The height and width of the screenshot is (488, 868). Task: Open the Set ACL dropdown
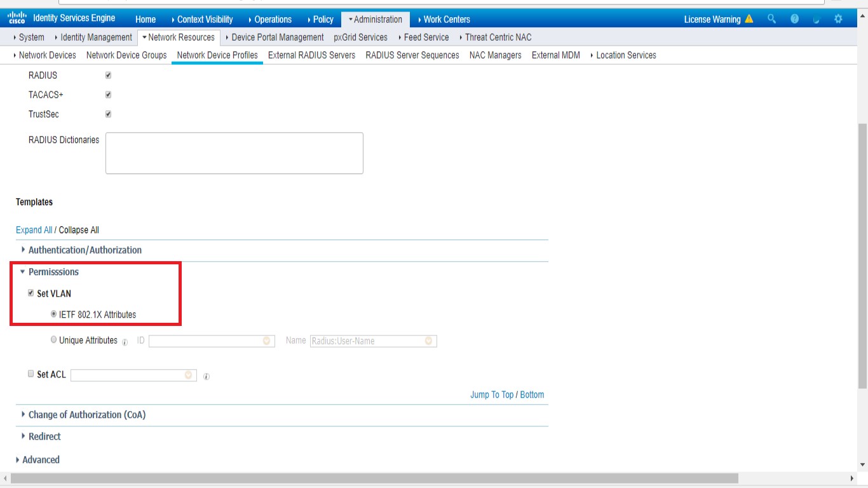[x=133, y=376]
